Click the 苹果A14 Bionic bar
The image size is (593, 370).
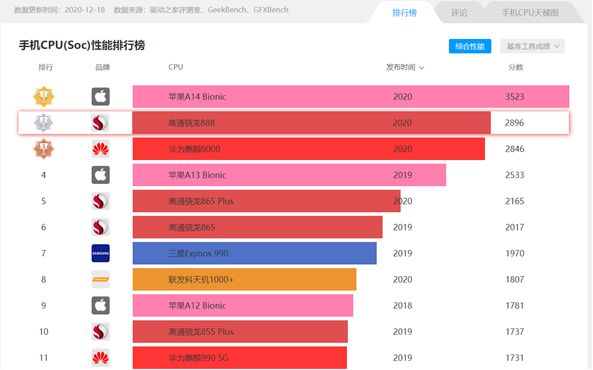tap(351, 96)
